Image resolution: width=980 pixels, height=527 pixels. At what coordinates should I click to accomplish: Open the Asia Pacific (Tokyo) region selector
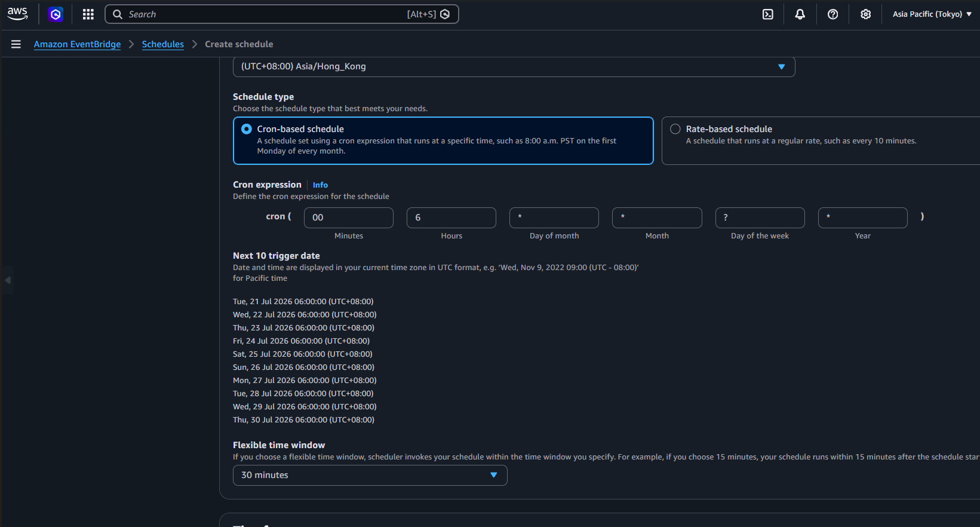[932, 14]
